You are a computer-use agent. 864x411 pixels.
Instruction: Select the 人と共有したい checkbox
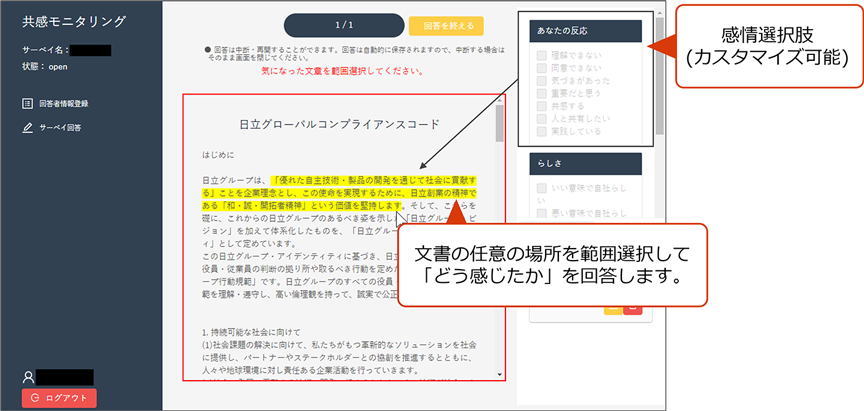[542, 118]
